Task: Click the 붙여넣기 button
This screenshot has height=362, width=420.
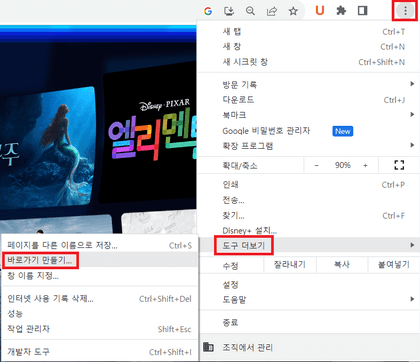Action: (393, 265)
